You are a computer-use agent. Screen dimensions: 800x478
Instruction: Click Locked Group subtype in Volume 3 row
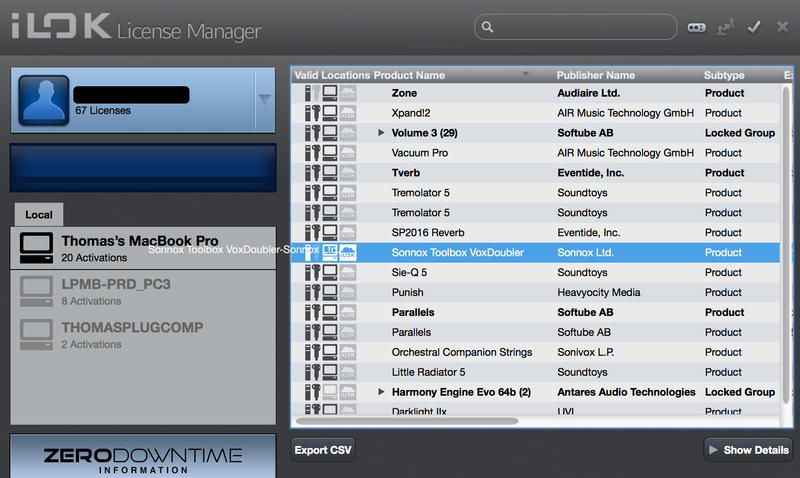(740, 133)
